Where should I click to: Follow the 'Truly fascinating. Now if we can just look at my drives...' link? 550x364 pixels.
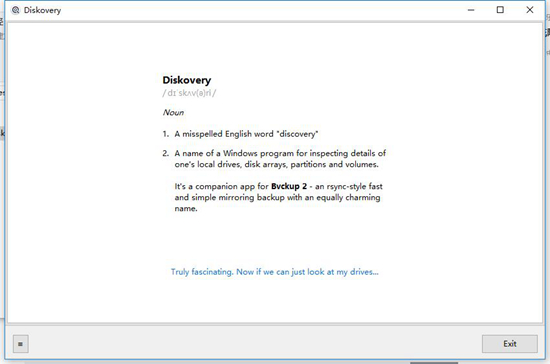(275, 272)
